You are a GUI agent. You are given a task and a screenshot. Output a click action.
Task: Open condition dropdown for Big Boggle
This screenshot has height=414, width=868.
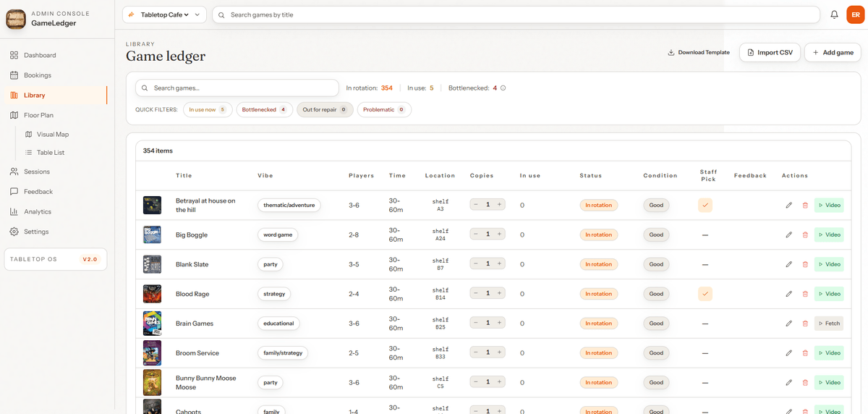[x=656, y=235]
